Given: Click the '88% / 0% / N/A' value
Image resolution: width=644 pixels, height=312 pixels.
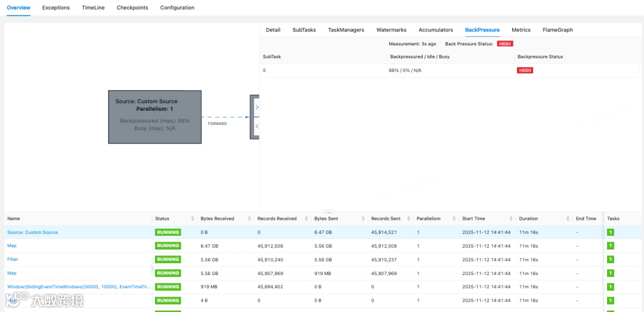Looking at the screenshot, I should click(405, 70).
